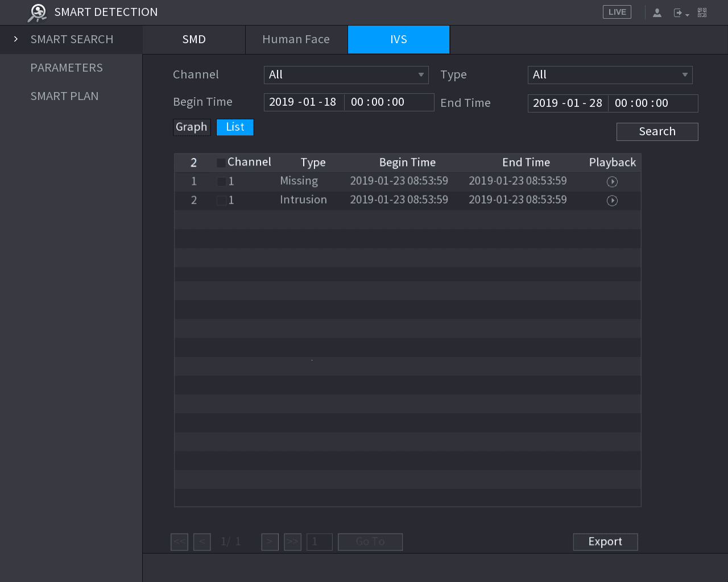Edit the End Time clock field

tap(653, 103)
